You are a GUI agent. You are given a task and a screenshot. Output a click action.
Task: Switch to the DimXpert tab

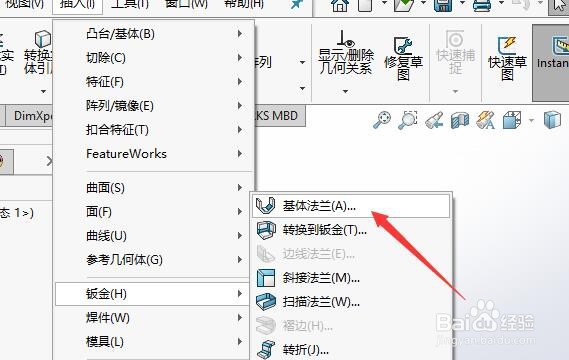(x=30, y=116)
